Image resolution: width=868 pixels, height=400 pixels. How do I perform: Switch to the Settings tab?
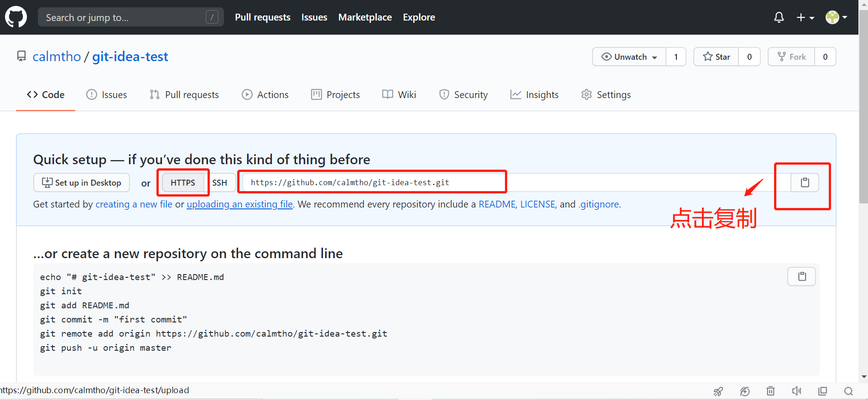point(606,94)
